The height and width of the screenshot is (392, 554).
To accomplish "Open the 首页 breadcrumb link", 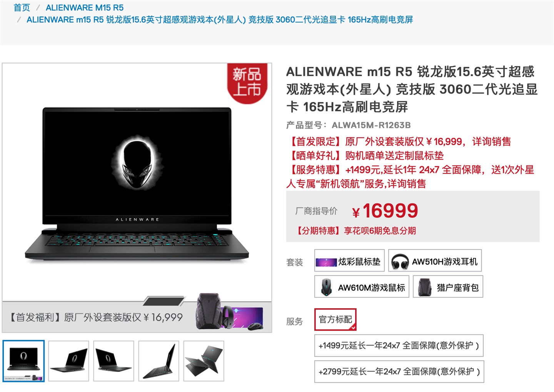I will (22, 8).
